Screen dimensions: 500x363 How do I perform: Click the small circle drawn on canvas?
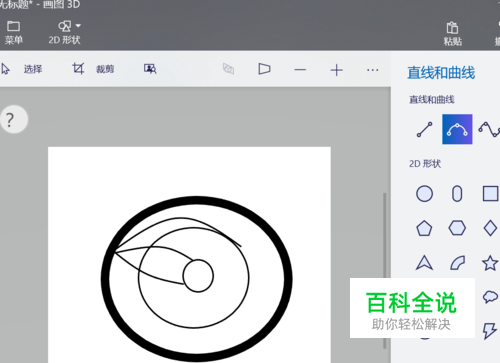coord(198,276)
